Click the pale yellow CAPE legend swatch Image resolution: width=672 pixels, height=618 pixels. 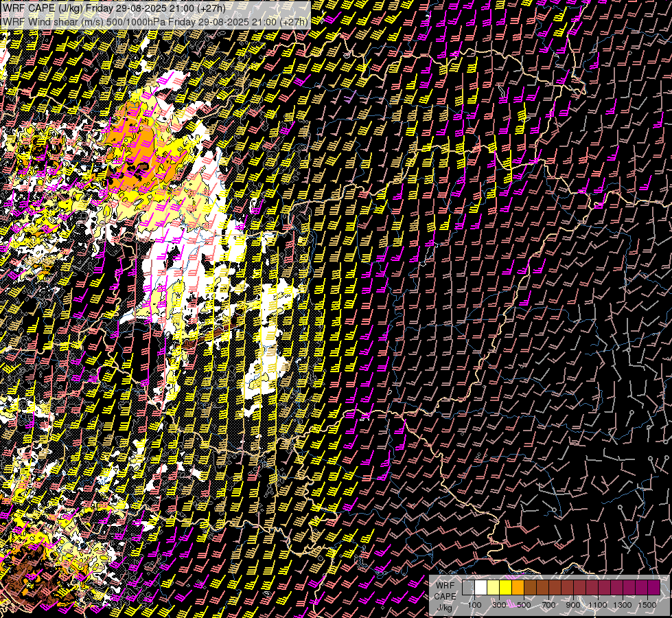click(494, 588)
